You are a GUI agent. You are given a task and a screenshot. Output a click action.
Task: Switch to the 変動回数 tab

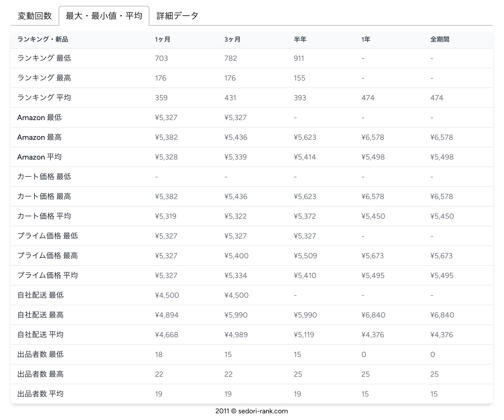pyautogui.click(x=35, y=16)
